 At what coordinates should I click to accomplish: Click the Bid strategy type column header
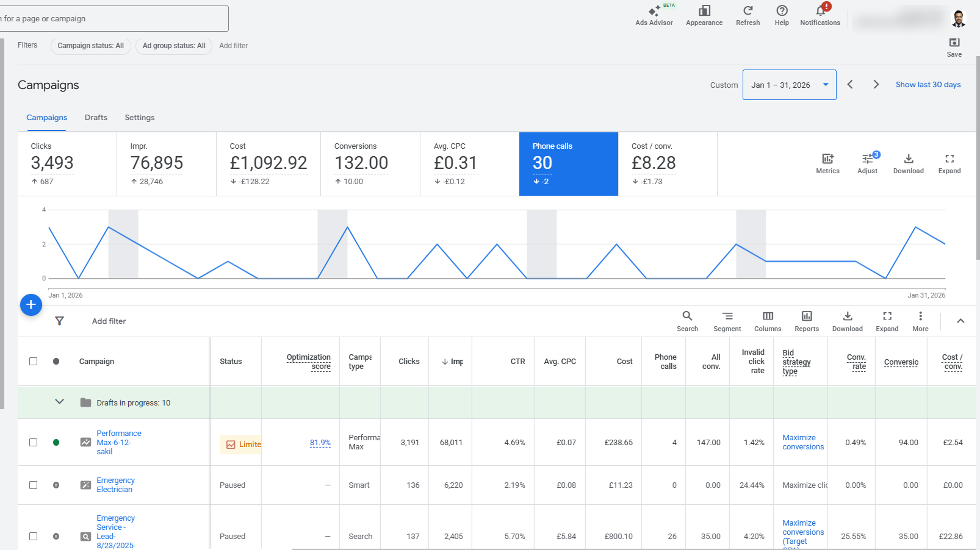[796, 362]
